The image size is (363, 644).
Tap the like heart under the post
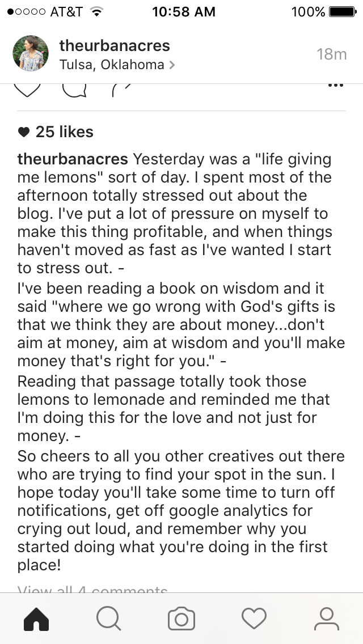pos(27,90)
